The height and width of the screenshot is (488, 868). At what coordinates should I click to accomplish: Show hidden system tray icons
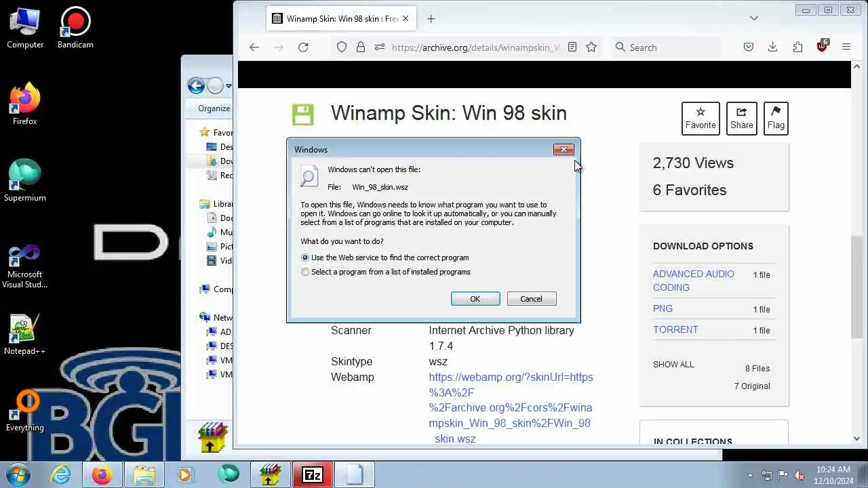coord(750,475)
